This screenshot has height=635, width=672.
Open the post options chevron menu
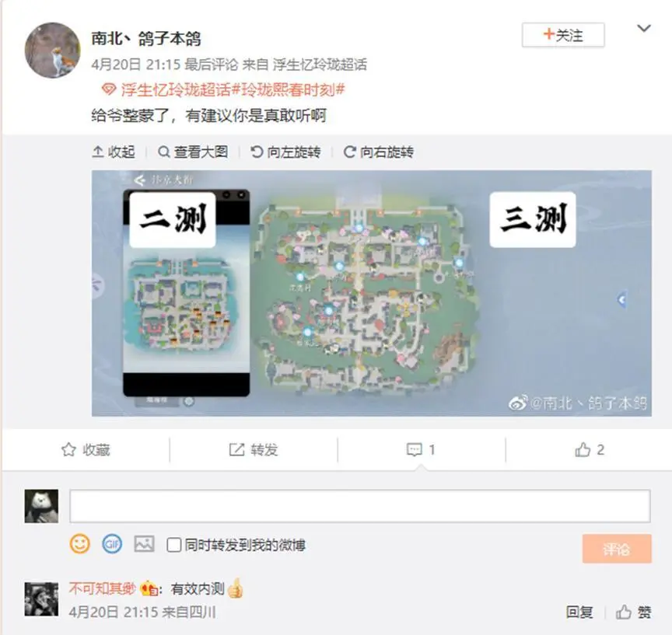pyautogui.click(x=644, y=29)
